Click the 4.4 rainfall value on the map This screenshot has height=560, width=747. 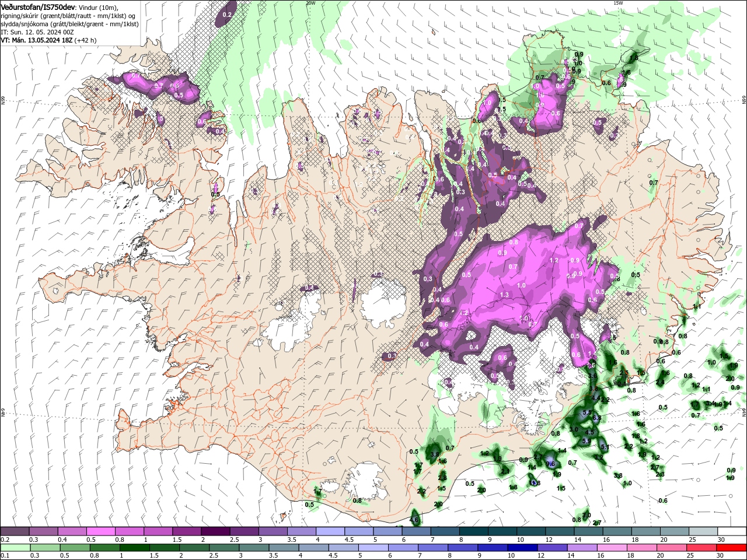(x=595, y=398)
